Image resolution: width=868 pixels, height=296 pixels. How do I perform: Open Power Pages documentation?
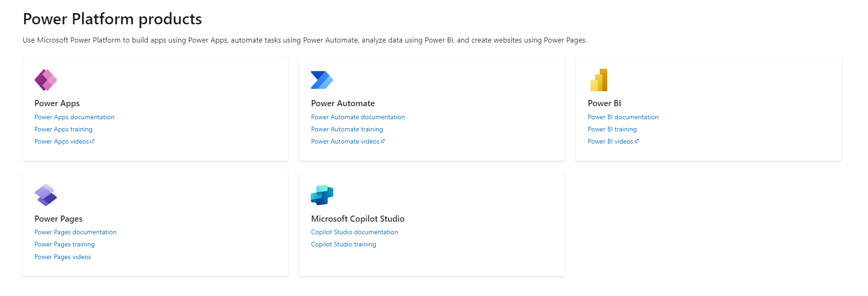point(75,232)
